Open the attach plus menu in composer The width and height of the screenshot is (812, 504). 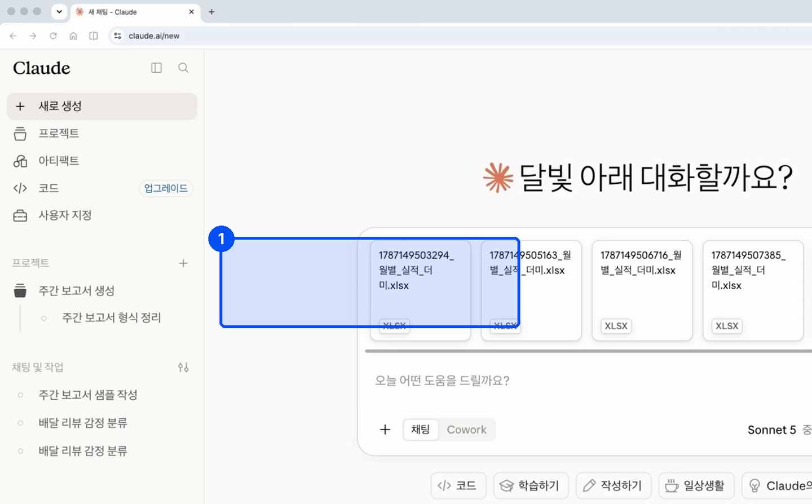pos(385,430)
